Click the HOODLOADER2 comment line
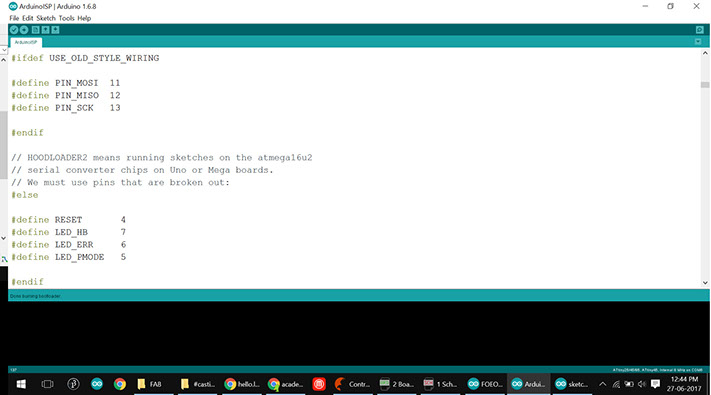 click(x=162, y=158)
